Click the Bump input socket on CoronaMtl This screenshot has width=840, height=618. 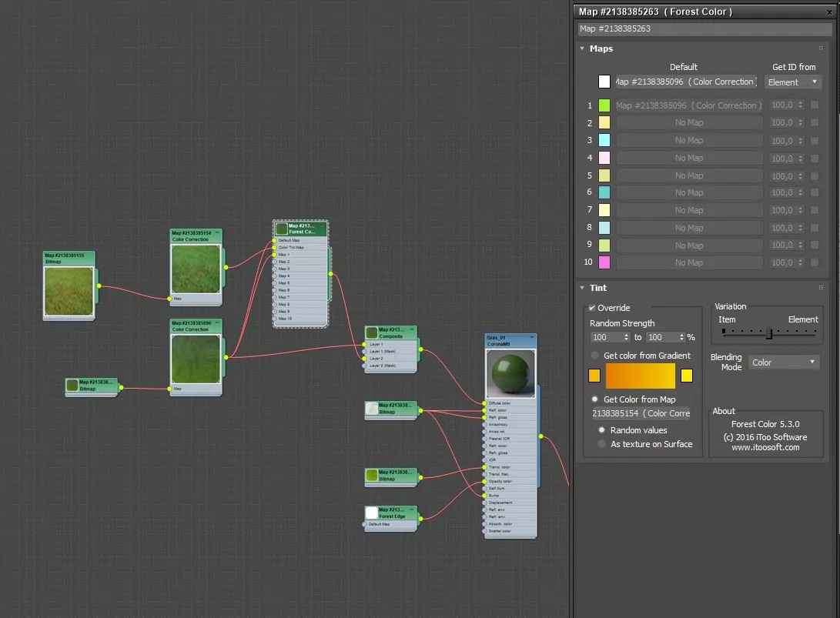[x=485, y=496]
